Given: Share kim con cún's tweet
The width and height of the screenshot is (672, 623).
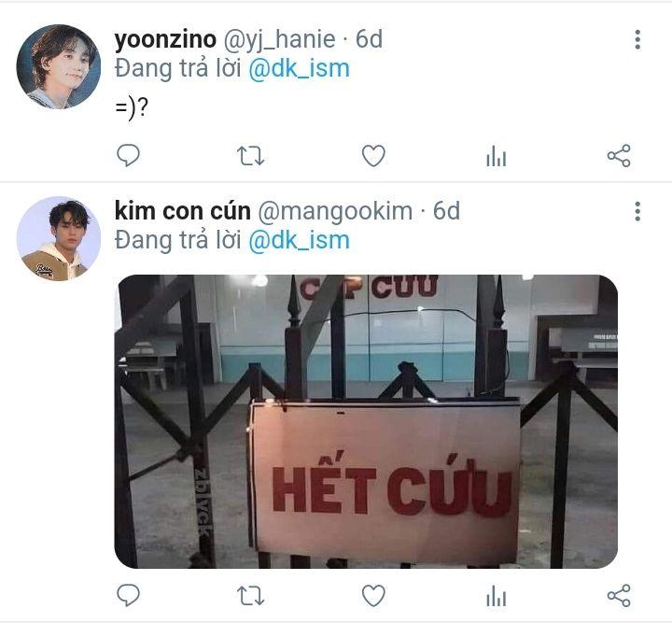Looking at the screenshot, I should click(619, 595).
